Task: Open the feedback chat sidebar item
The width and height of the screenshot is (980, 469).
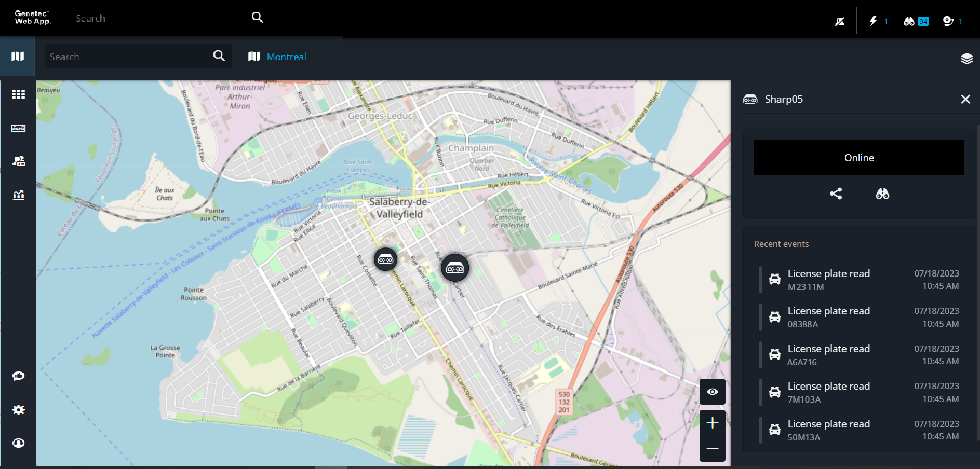Action: pyautogui.click(x=18, y=376)
